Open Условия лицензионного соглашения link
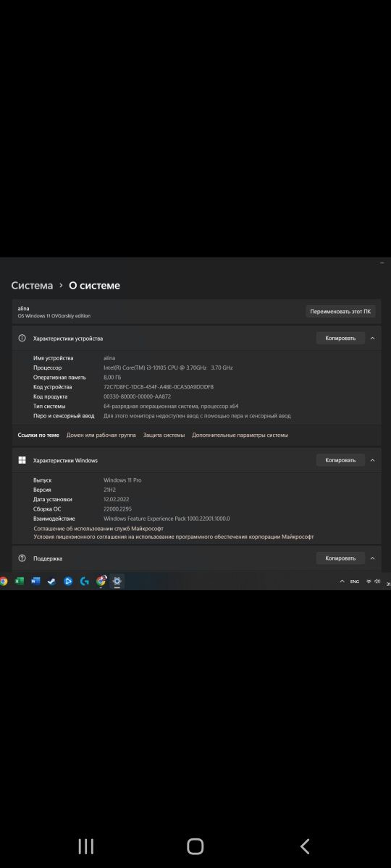Screen dimensions: 391x868 pos(174,537)
